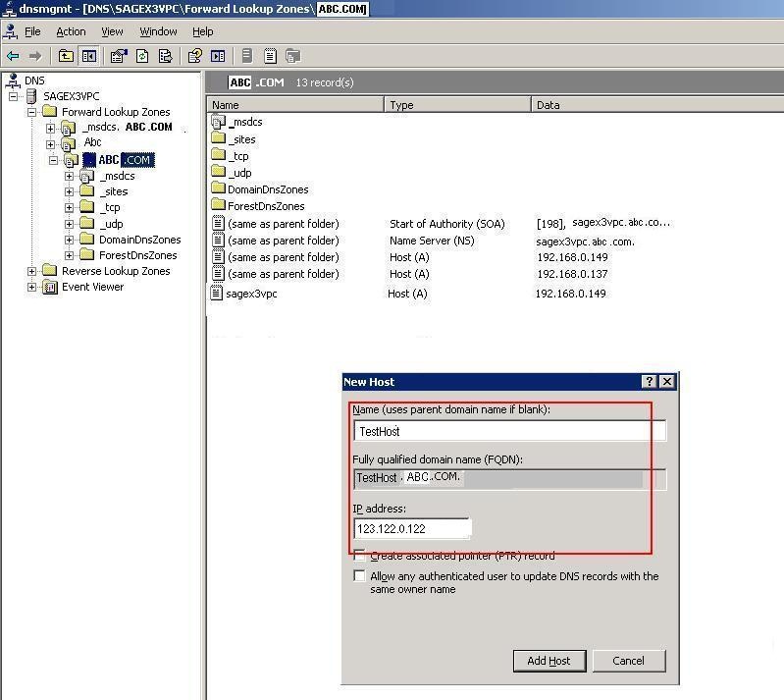Expand the _msdcs.ABC.COM zone node
Viewport: 784px width, 700px height.
50,128
